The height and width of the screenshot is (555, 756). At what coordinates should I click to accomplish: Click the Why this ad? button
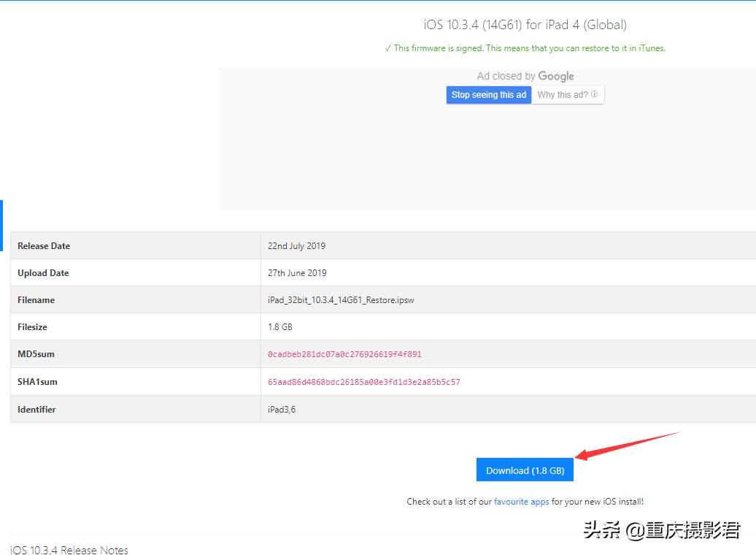pyautogui.click(x=568, y=95)
